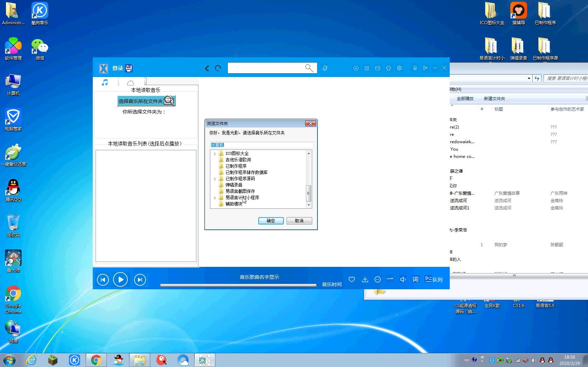Screen dimensions: 588x367
Task: Download the current song via download icon
Action: (365, 279)
